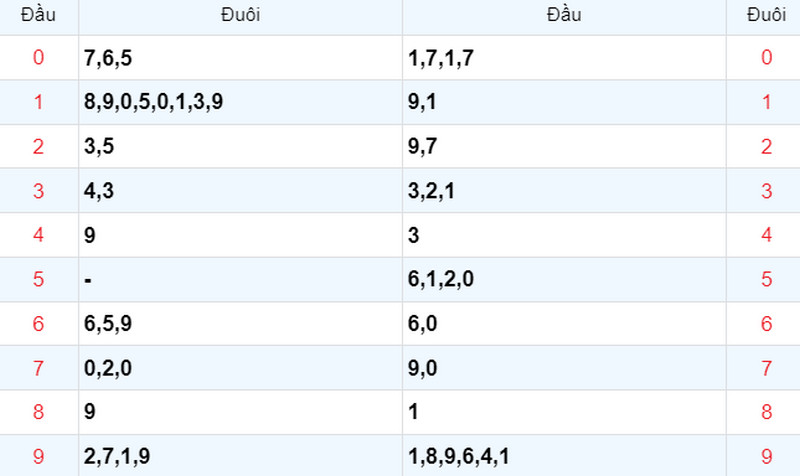Select the dash cell in row 5
Image resolution: width=800 pixels, height=476 pixels.
pos(240,280)
